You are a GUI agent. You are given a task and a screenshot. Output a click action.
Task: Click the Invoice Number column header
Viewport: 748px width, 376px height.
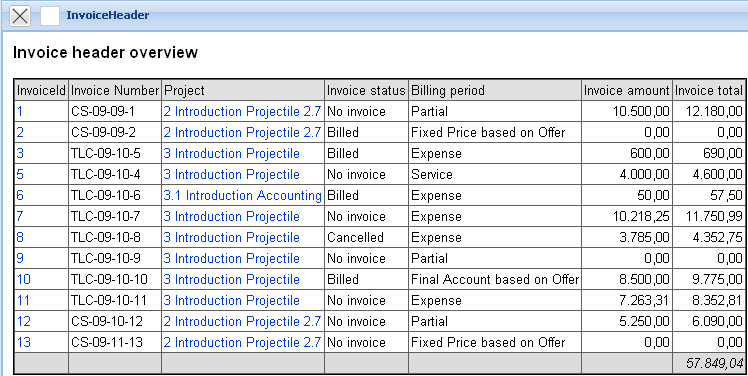click(115, 90)
